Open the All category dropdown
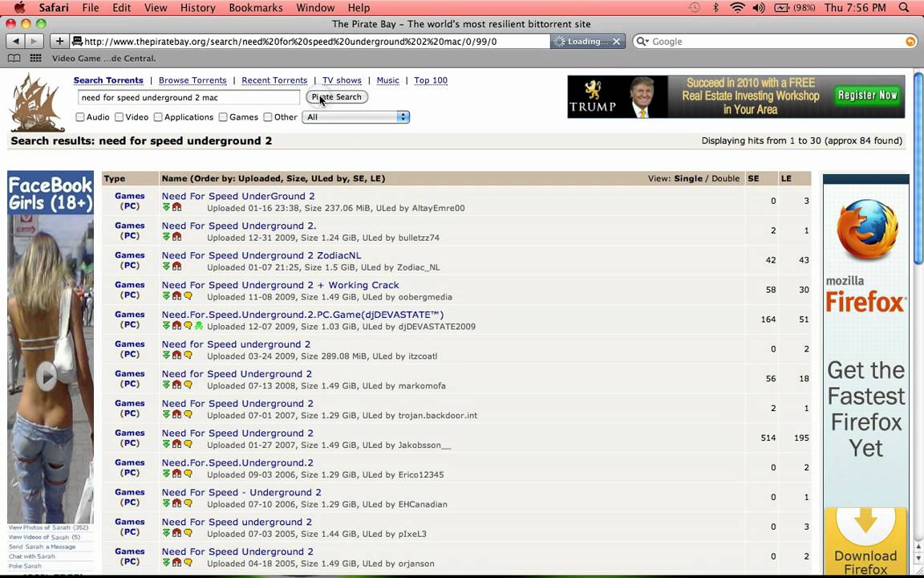924x578 pixels. [x=355, y=116]
